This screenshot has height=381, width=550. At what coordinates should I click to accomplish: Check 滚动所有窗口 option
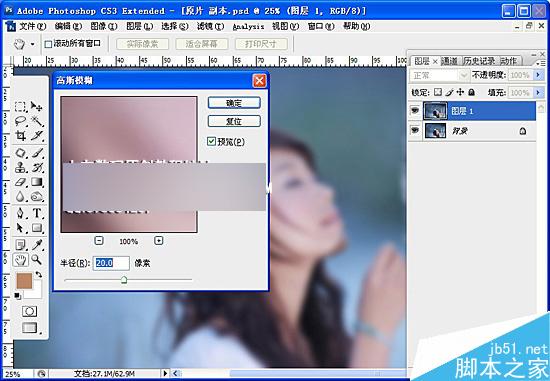48,44
